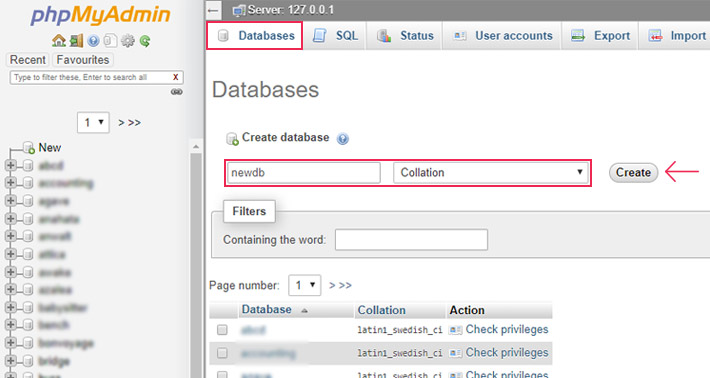The height and width of the screenshot is (378, 710).
Task: Click the database icon beside bridge in tree
Action: [x=28, y=361]
